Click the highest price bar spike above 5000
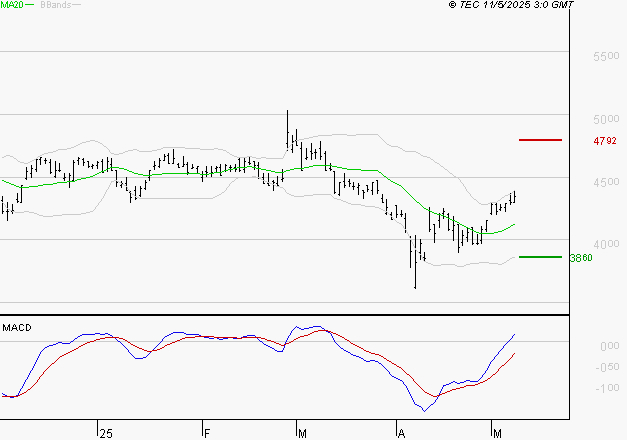The image size is (627, 440). pyautogui.click(x=287, y=114)
